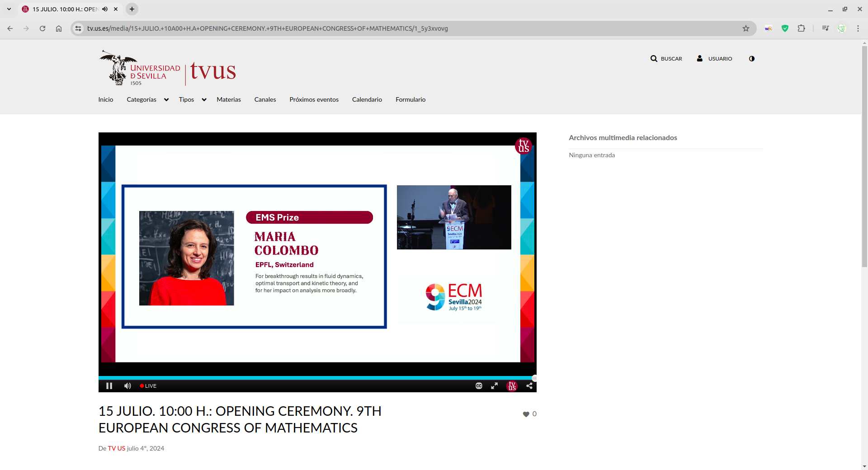Open the tab search dropdown arrow
Image resolution: width=868 pixels, height=470 pixels.
(x=9, y=9)
